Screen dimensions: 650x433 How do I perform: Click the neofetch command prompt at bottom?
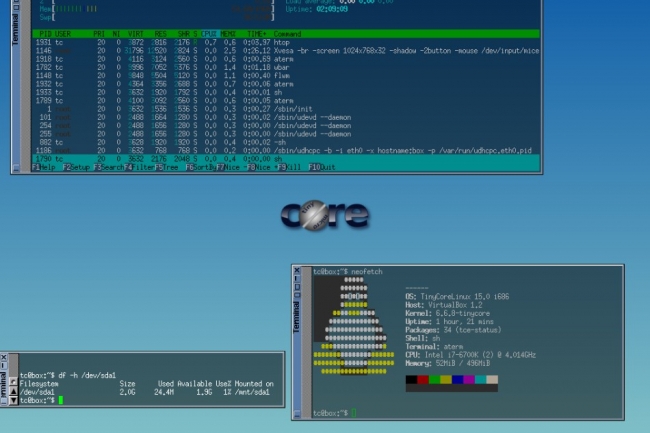(x=334, y=413)
